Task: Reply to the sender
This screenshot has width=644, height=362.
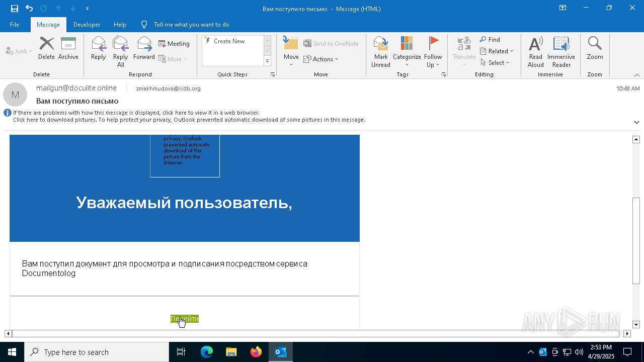Action: coord(99,49)
